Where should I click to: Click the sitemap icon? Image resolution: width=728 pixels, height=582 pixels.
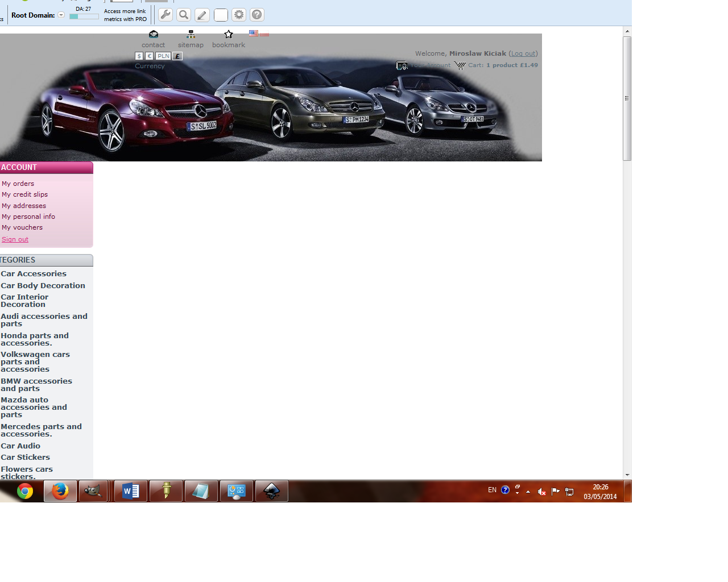coord(191,34)
